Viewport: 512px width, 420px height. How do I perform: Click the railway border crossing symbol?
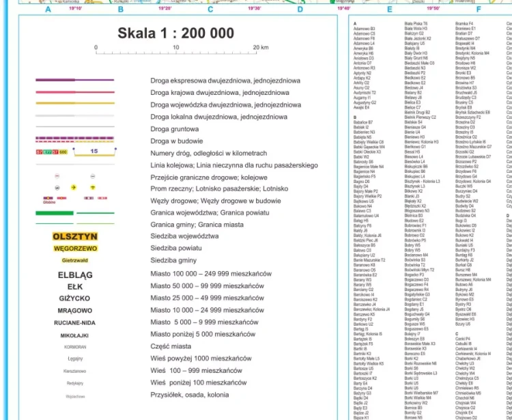(93, 176)
